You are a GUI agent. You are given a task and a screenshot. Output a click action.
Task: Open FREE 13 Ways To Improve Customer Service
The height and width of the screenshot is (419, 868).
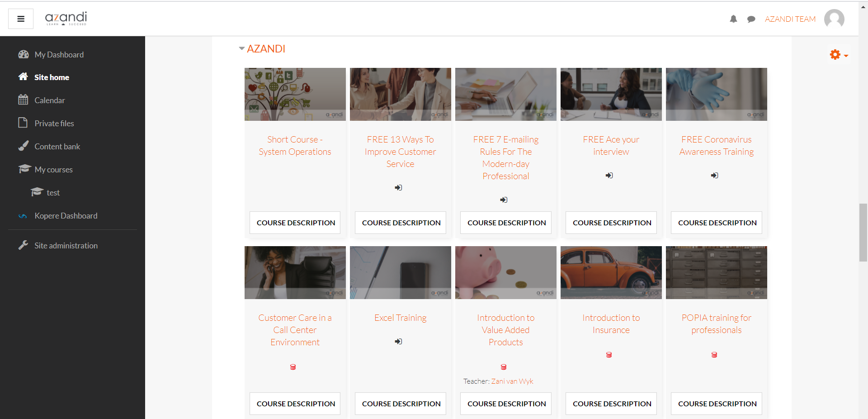point(400,152)
